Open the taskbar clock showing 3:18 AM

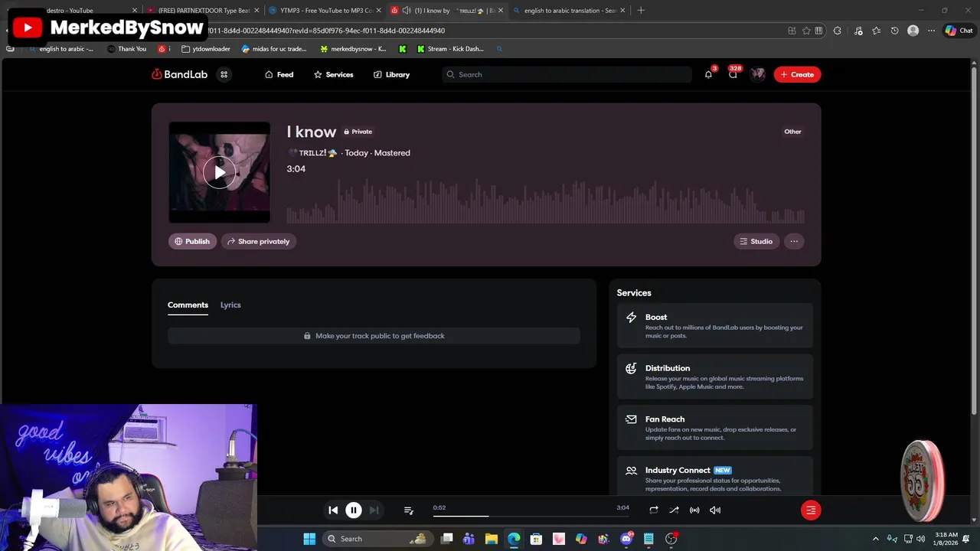tap(946, 539)
